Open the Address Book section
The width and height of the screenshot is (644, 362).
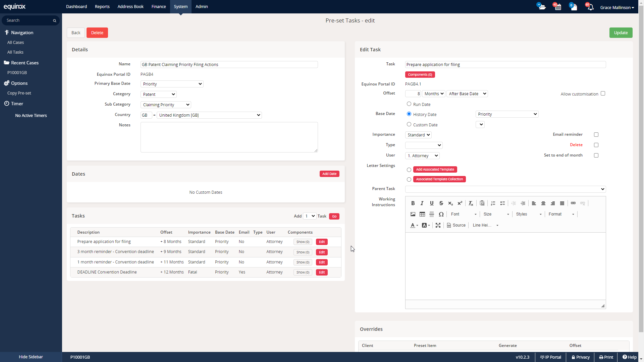[x=130, y=6]
